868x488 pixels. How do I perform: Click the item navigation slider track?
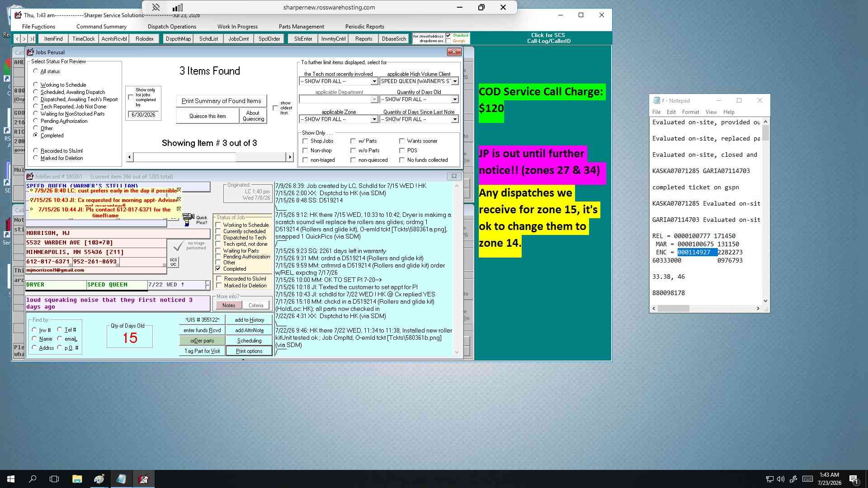coord(210,157)
